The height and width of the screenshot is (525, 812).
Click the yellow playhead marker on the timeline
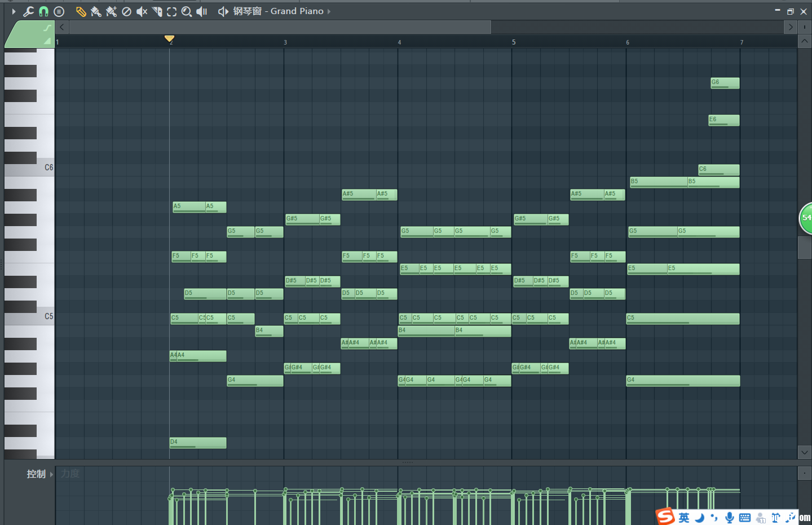click(x=169, y=38)
